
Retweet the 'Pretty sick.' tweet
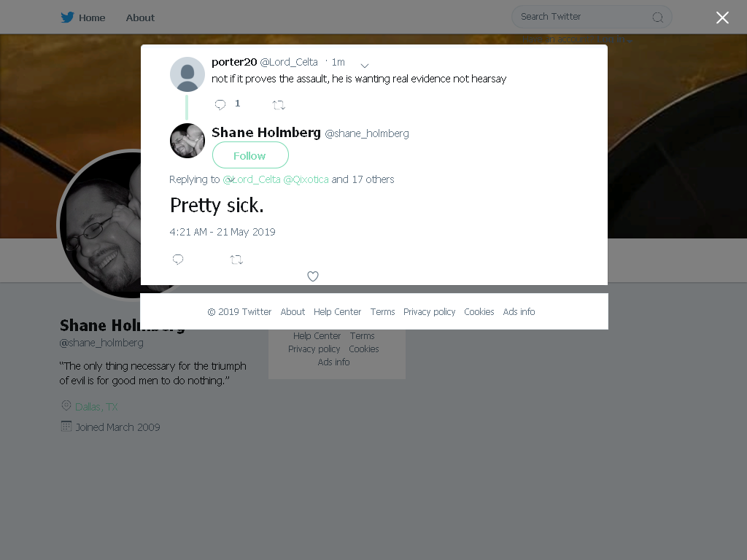[x=236, y=260]
